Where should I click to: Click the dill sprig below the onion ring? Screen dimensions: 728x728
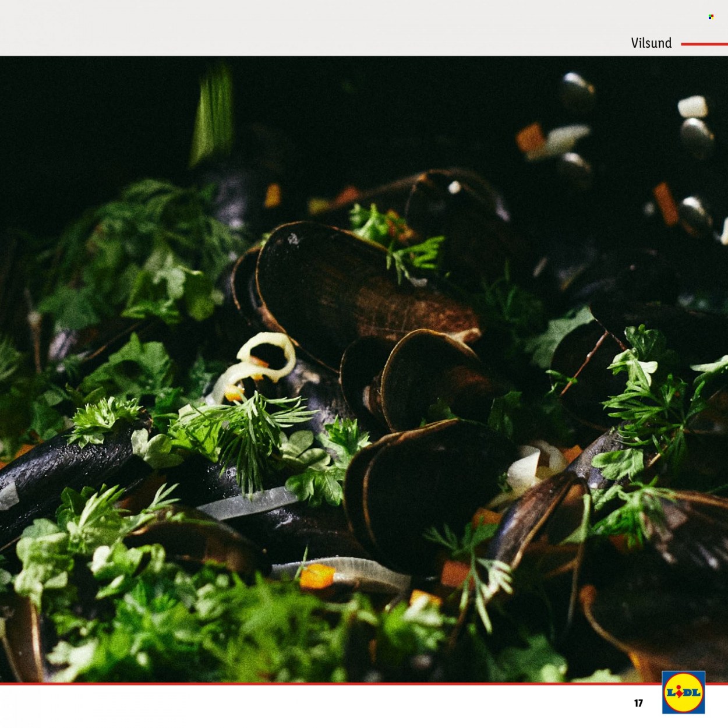(x=250, y=431)
